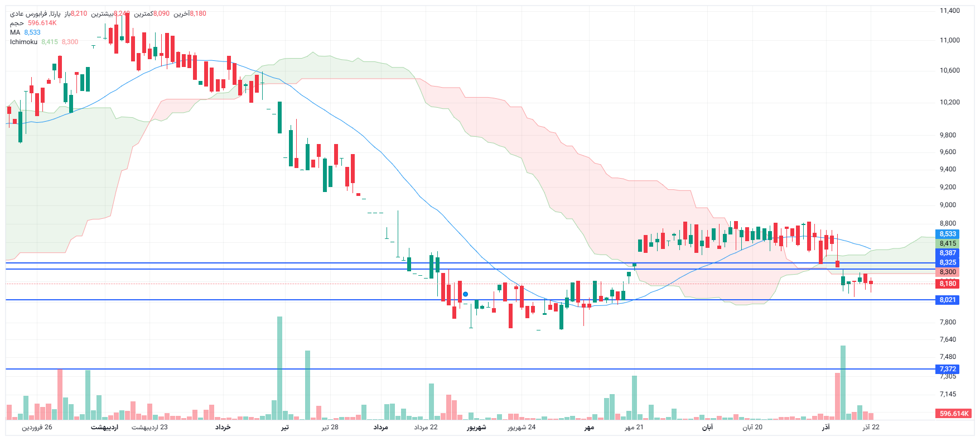Click the 8,387 horizontal line price label

coord(947,253)
